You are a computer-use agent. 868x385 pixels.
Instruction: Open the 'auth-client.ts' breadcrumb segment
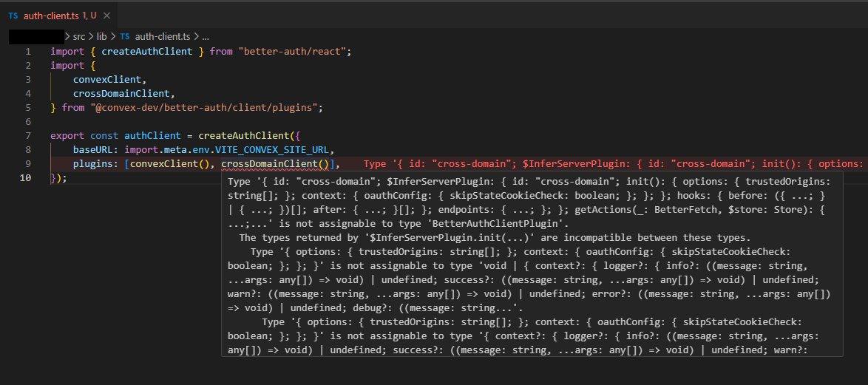click(162, 36)
